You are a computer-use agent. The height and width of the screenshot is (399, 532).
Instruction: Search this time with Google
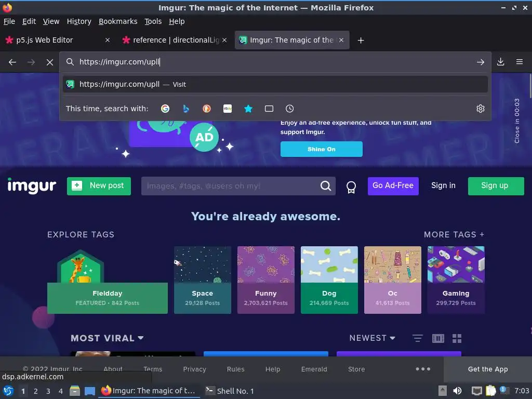(x=165, y=109)
